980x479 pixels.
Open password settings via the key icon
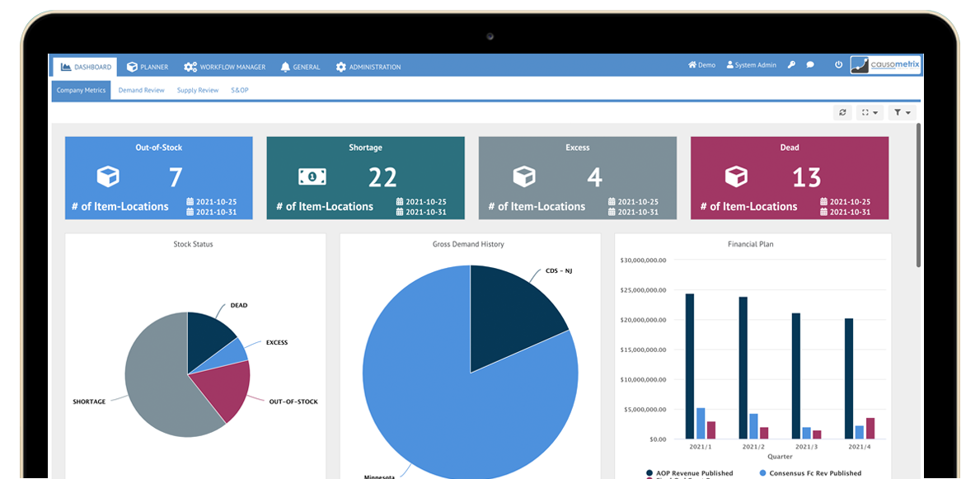pyautogui.click(x=791, y=64)
